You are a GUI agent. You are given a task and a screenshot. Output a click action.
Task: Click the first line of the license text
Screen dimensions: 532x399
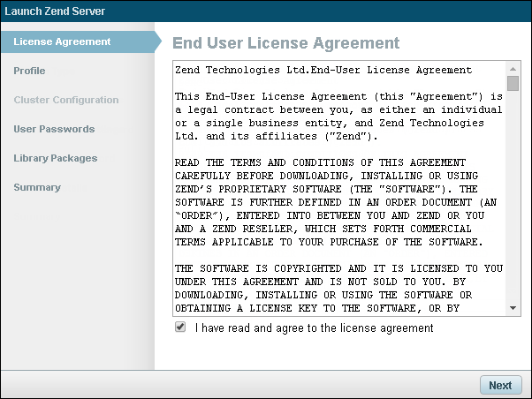[x=323, y=70]
